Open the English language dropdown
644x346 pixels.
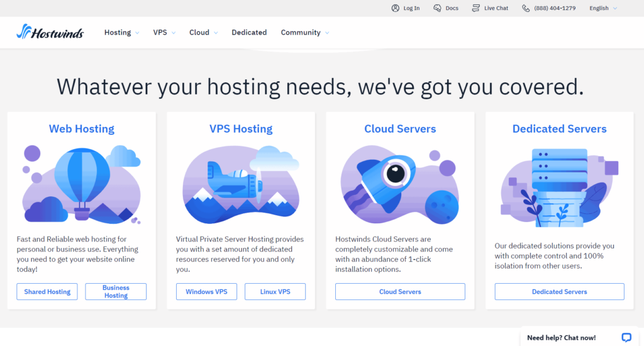pos(603,8)
